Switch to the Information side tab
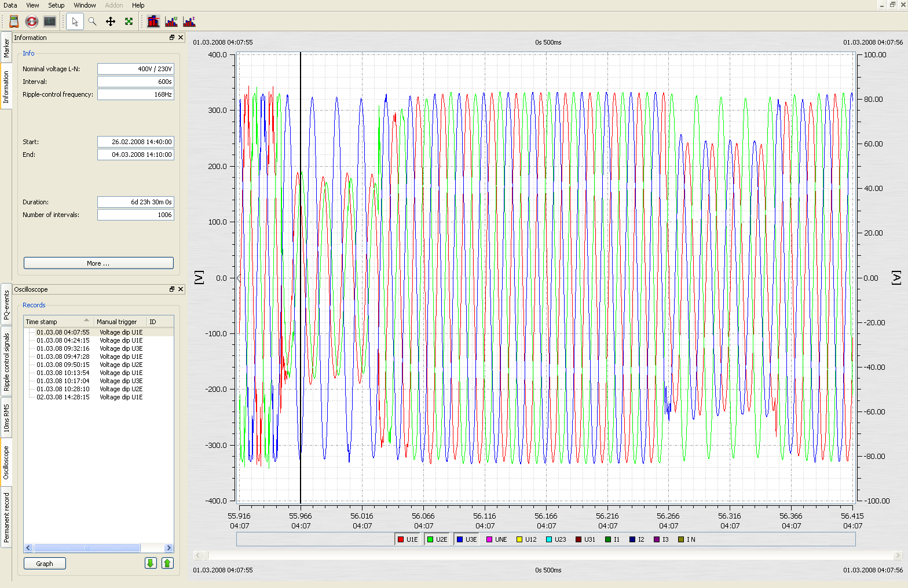The image size is (908, 588). click(x=6, y=87)
